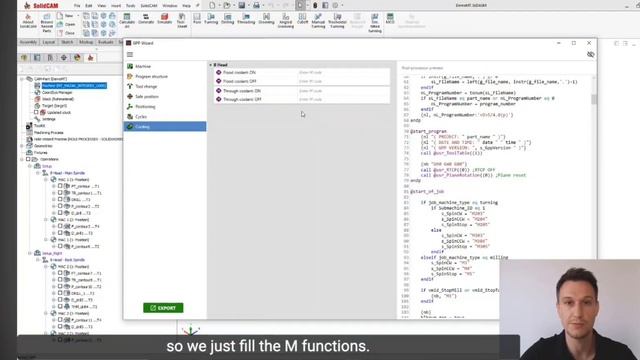Select the Trochoidal Turning operation icon
The width and height of the screenshot is (640, 360).
coord(338,20)
